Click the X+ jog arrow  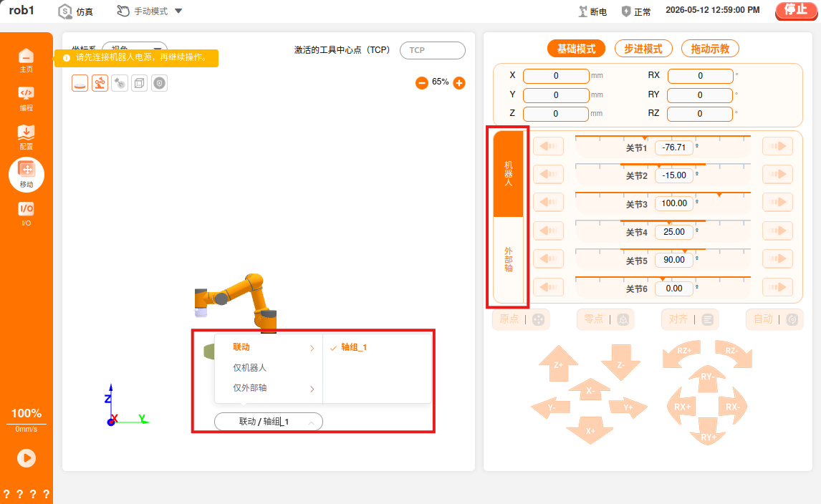tap(590, 430)
